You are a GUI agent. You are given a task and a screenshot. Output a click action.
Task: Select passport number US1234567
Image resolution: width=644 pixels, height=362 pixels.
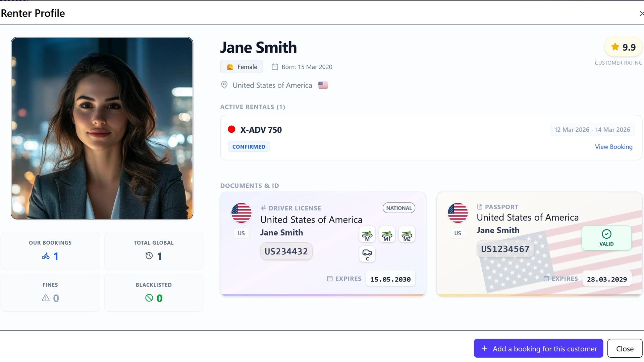tap(505, 249)
